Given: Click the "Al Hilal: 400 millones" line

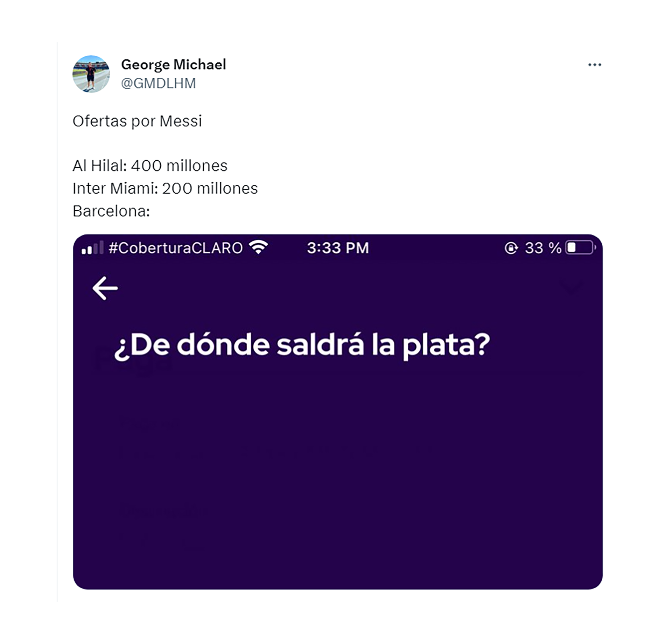Looking at the screenshot, I should click(x=150, y=166).
